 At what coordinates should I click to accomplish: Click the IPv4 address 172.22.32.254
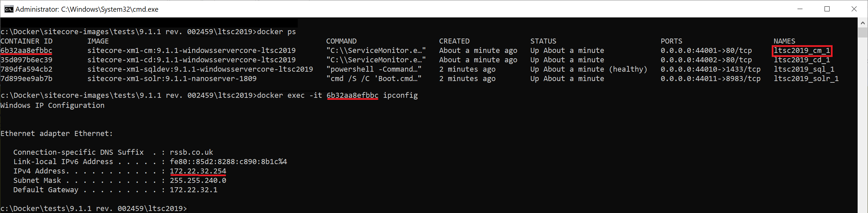(x=198, y=171)
